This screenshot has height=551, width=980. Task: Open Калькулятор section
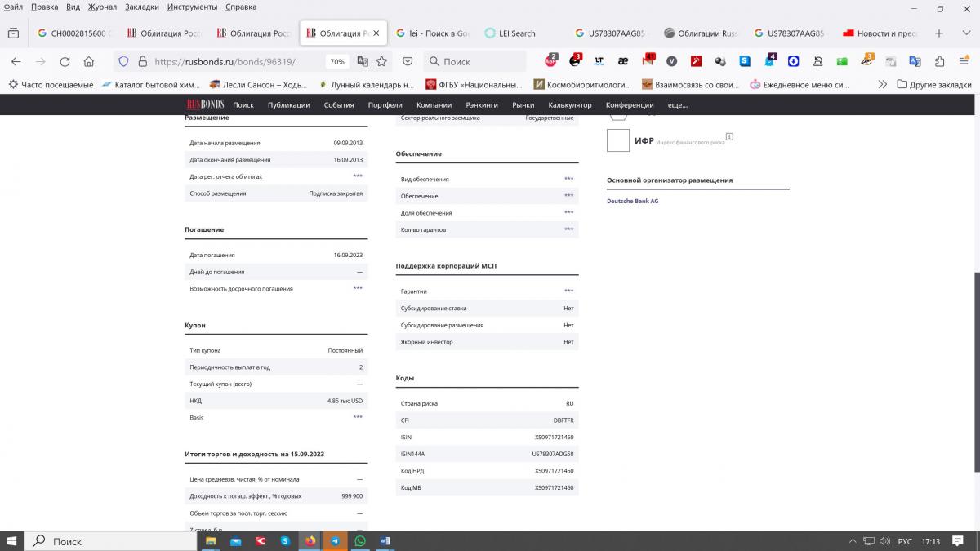570,104
